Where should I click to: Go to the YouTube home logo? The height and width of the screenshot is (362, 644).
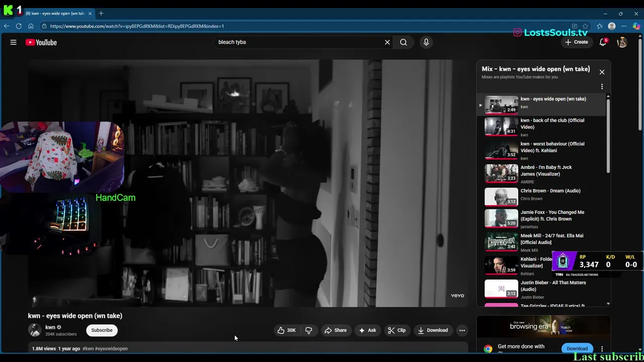point(41,42)
